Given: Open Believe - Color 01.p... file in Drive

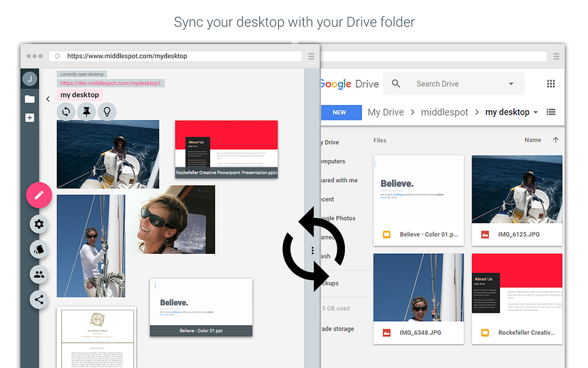Looking at the screenshot, I should click(x=418, y=201).
